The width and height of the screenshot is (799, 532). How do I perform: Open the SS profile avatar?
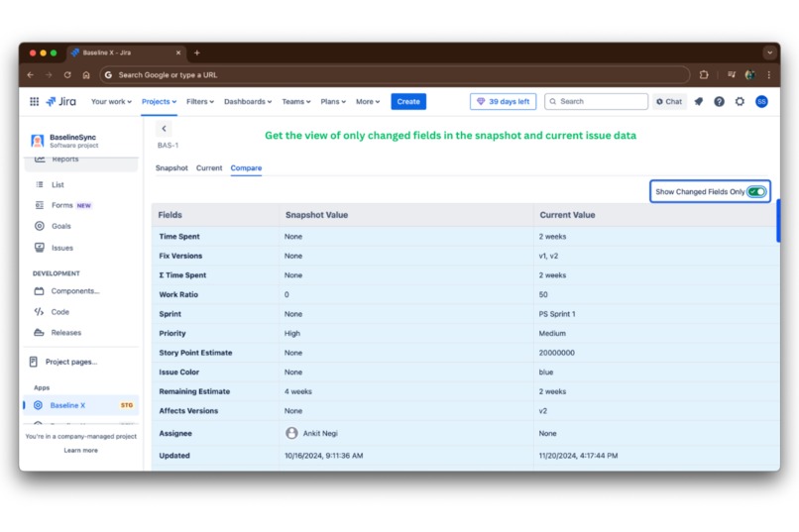761,101
